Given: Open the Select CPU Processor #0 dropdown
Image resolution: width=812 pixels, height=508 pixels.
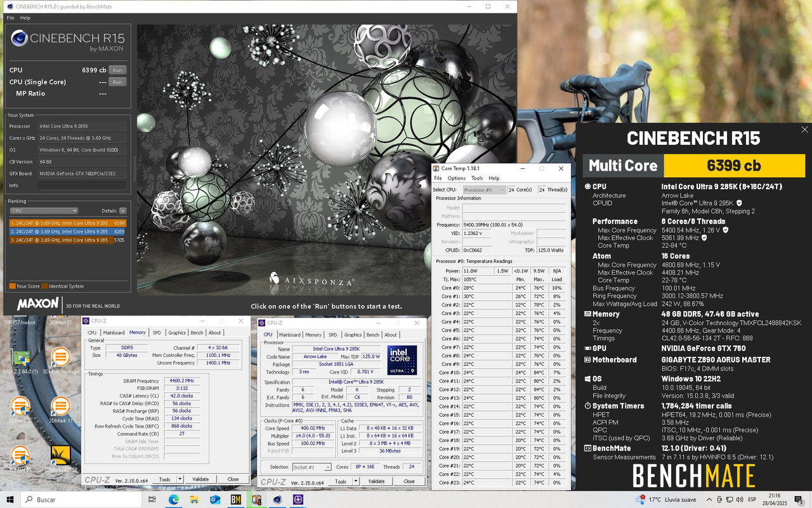Looking at the screenshot, I should (484, 190).
